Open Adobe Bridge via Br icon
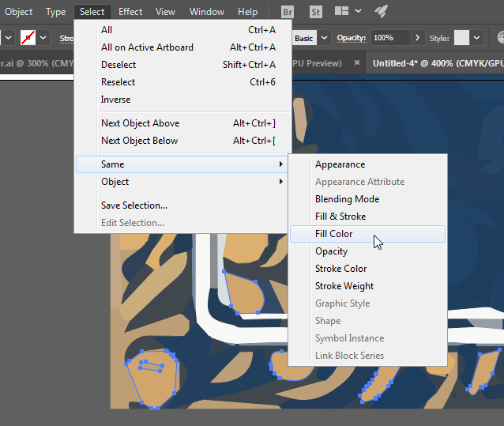504x426 pixels. (288, 12)
